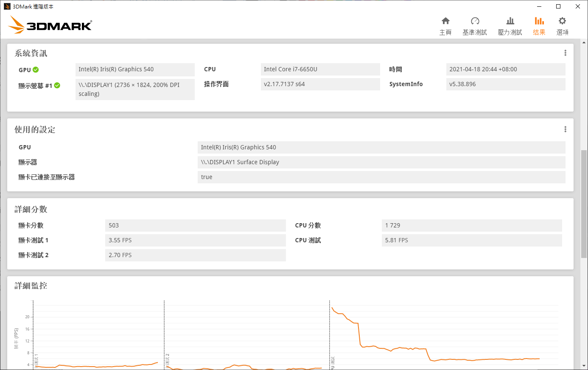Go to the 主頁 home icon
This screenshot has height=370, width=588.
[x=445, y=21]
